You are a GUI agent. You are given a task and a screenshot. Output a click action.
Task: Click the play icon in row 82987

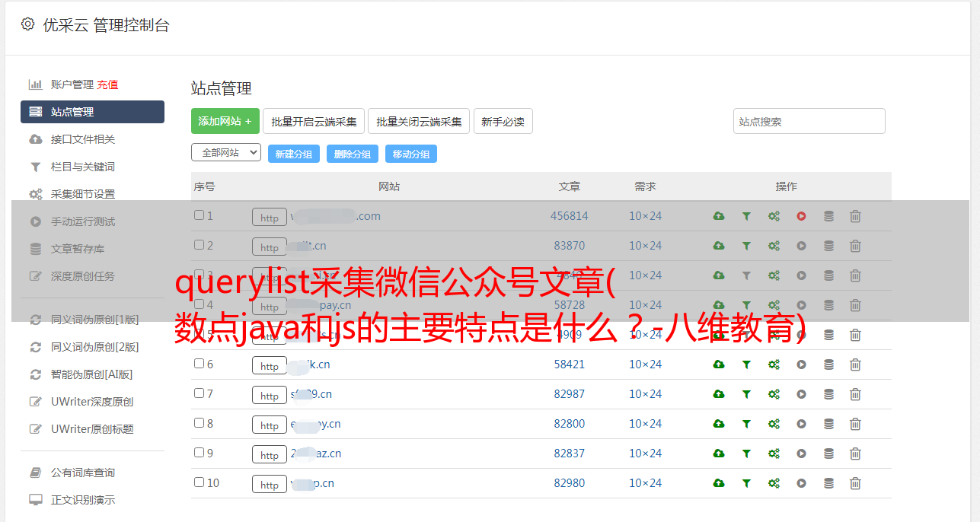pyautogui.click(x=801, y=394)
